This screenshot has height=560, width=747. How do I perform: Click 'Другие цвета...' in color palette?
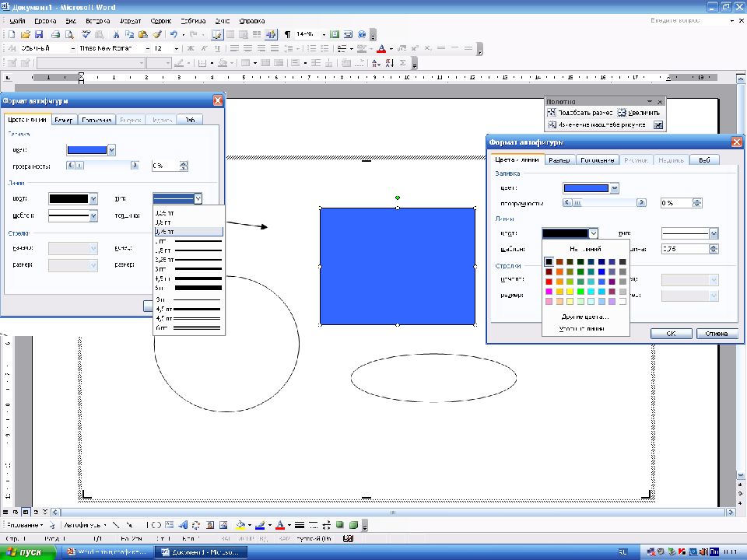pos(585,317)
